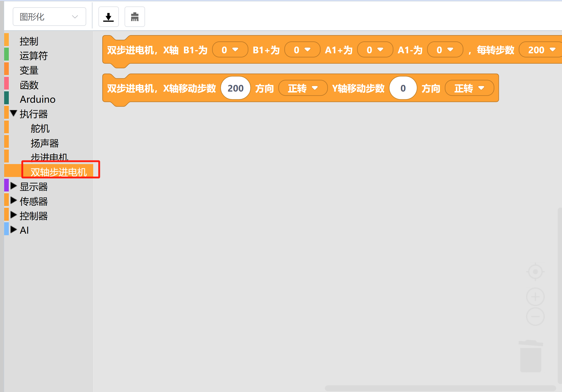Select the 舵机 subcategory

tap(40, 128)
